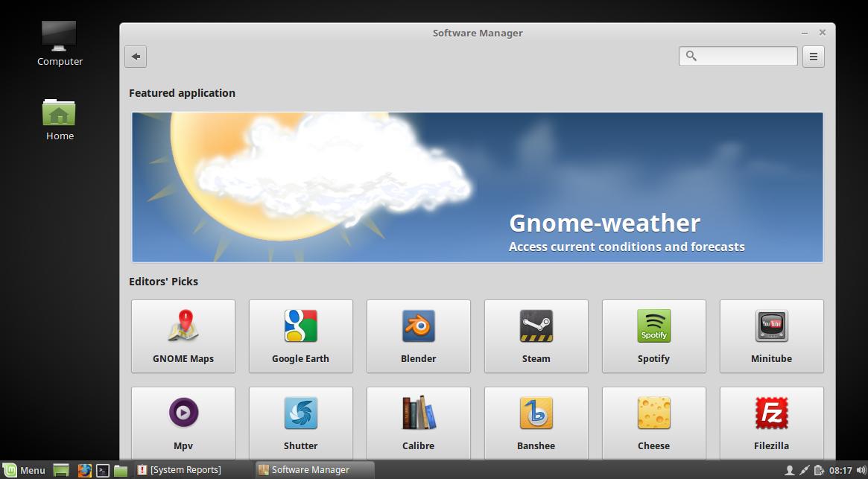Go back using the arrow button
Image resolution: width=868 pixels, height=479 pixels.
click(x=136, y=57)
